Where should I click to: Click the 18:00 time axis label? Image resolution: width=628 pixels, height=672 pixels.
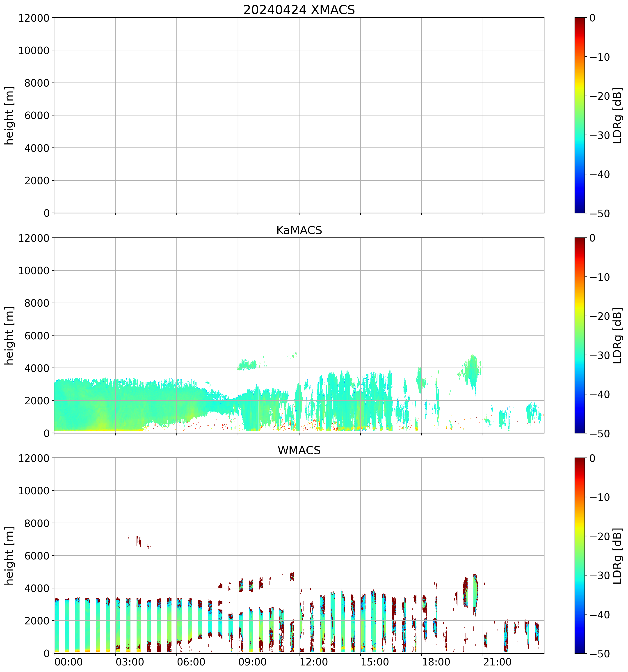point(436,662)
